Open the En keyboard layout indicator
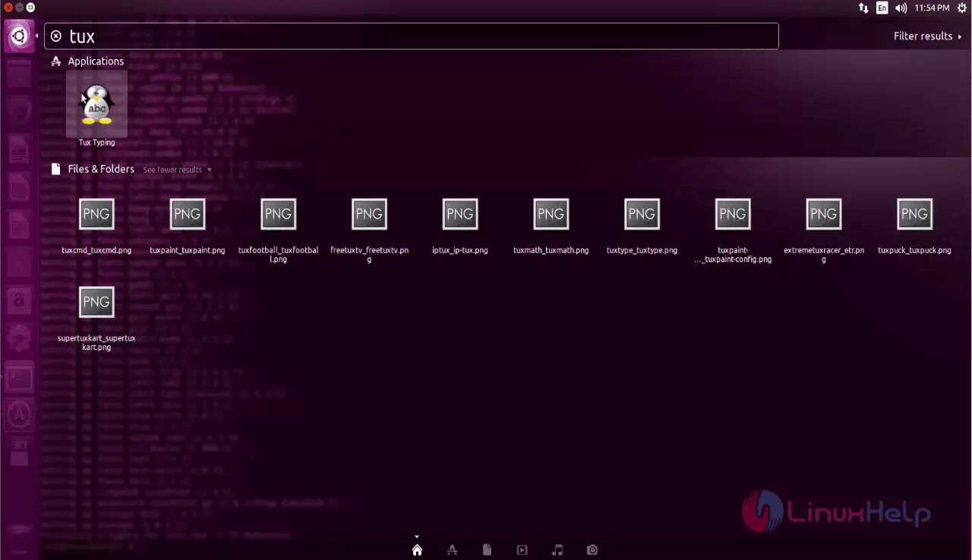The height and width of the screenshot is (560, 972). (882, 8)
